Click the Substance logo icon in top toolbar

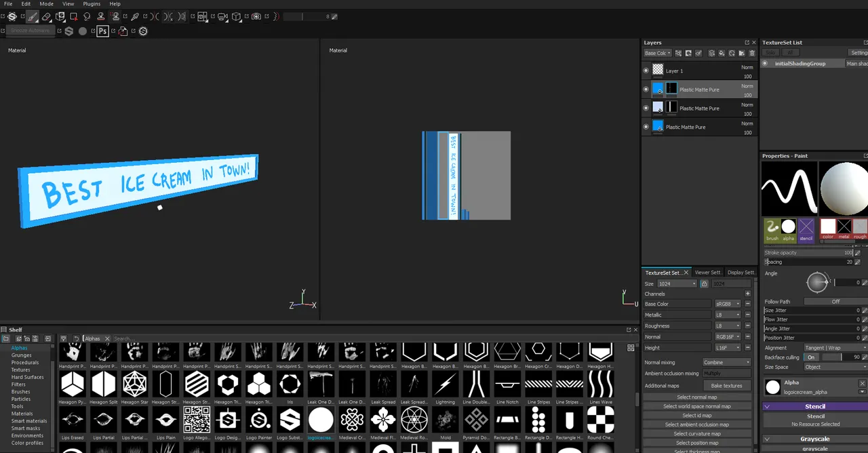(x=12, y=17)
